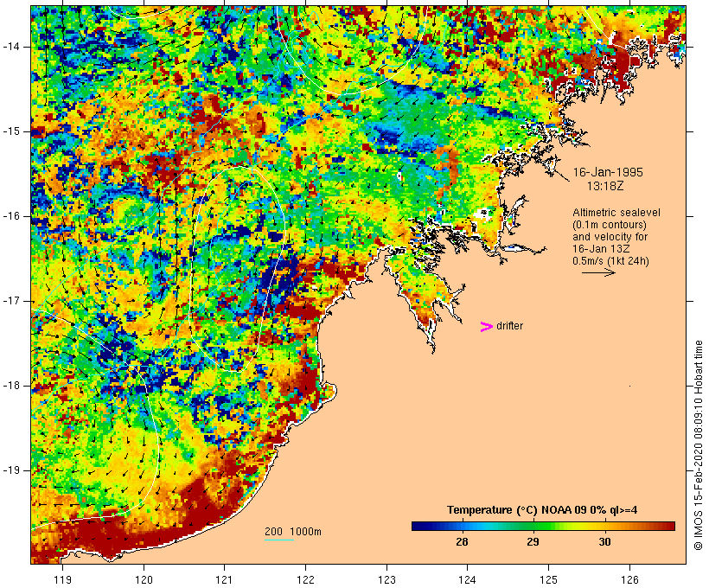Image resolution: width=709 pixels, height=588 pixels.
Task: Click the colorbar tick label '30'
Action: click(604, 541)
